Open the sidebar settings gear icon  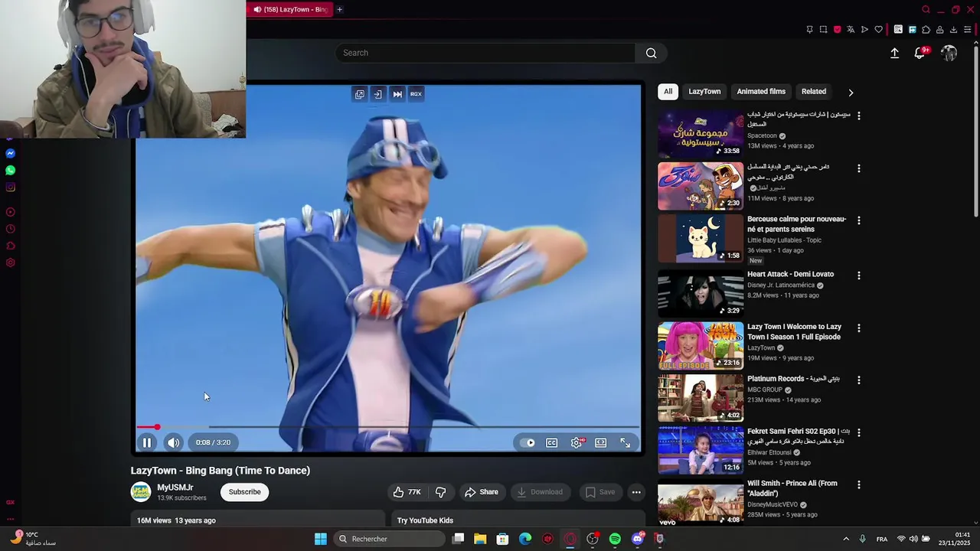(10, 262)
